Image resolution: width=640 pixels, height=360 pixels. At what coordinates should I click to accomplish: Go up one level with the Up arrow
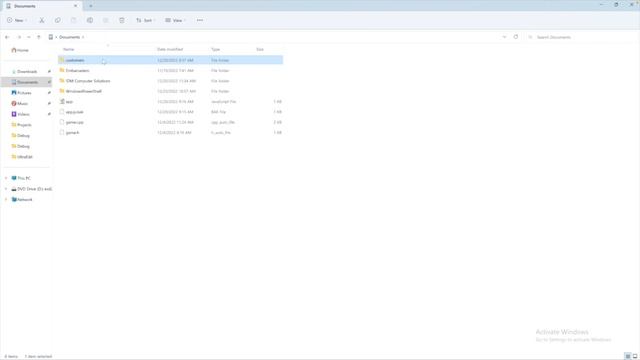pyautogui.click(x=39, y=37)
